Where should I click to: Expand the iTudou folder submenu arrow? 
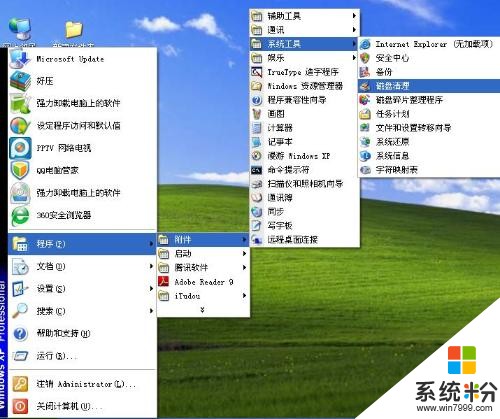(244, 296)
